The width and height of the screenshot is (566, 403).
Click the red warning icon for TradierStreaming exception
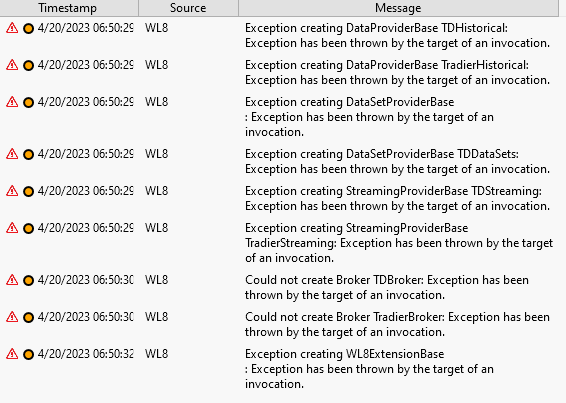tap(12, 228)
